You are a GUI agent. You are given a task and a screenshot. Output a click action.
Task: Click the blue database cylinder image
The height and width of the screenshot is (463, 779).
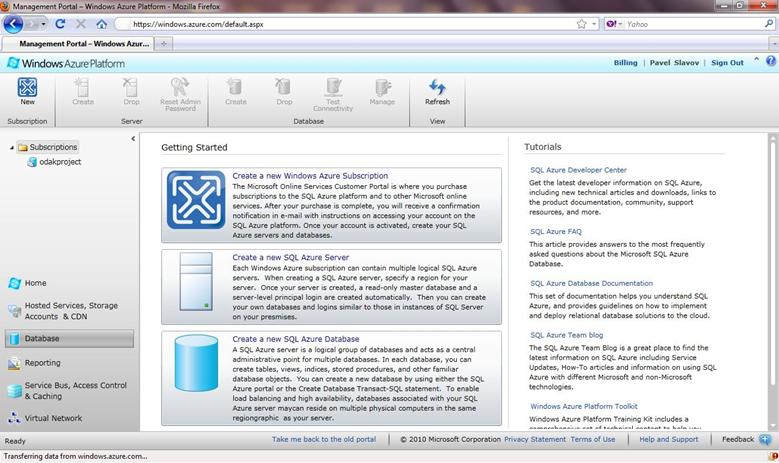(x=196, y=363)
